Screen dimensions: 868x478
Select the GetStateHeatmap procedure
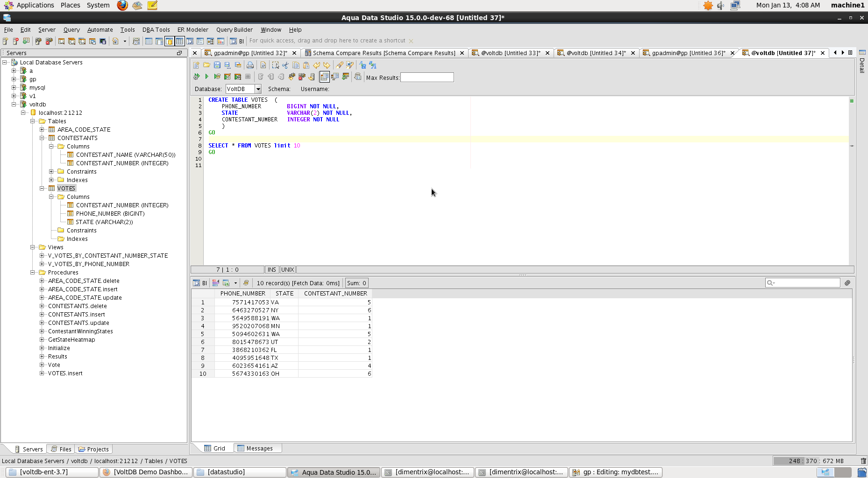click(71, 340)
